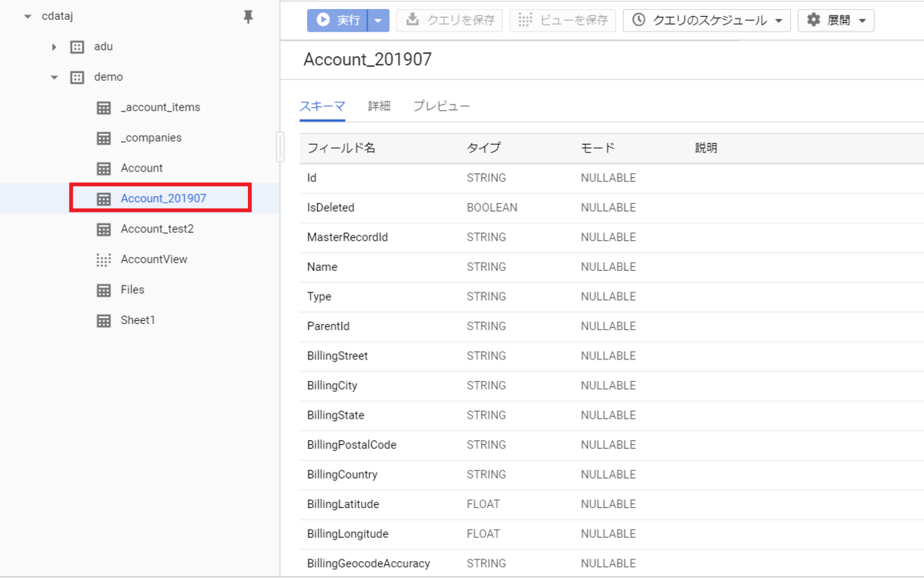
Task: Select the Account_201907 table
Action: pos(163,199)
